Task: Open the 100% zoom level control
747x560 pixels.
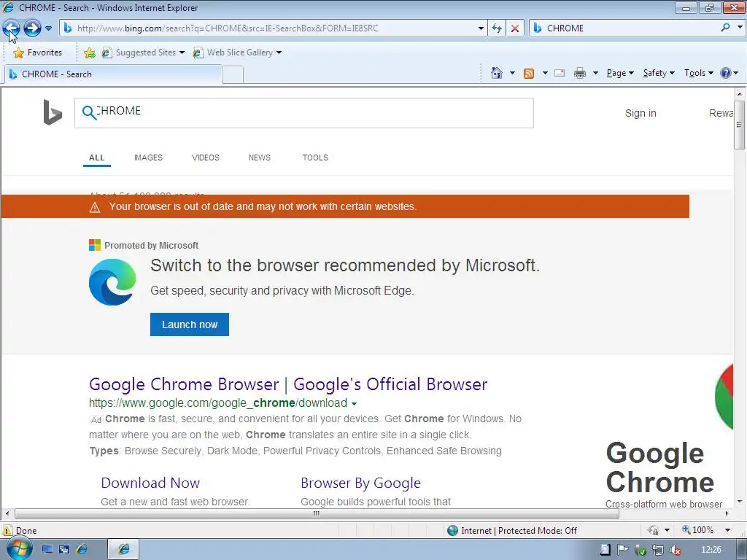Action: click(697, 530)
